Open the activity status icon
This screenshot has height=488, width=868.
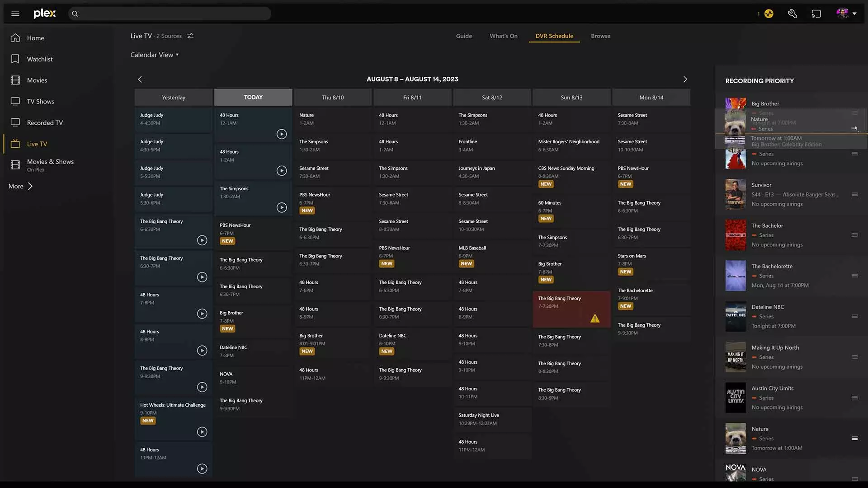pyautogui.click(x=769, y=14)
